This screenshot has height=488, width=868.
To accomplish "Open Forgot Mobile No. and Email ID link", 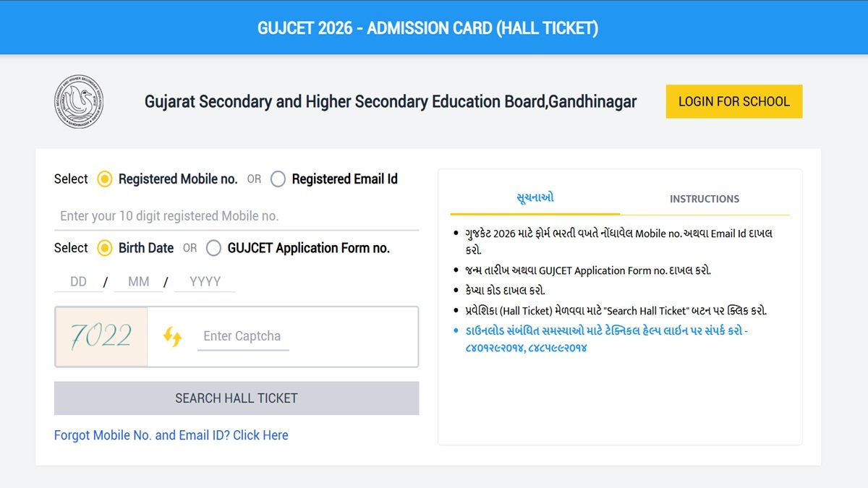I will coord(171,435).
